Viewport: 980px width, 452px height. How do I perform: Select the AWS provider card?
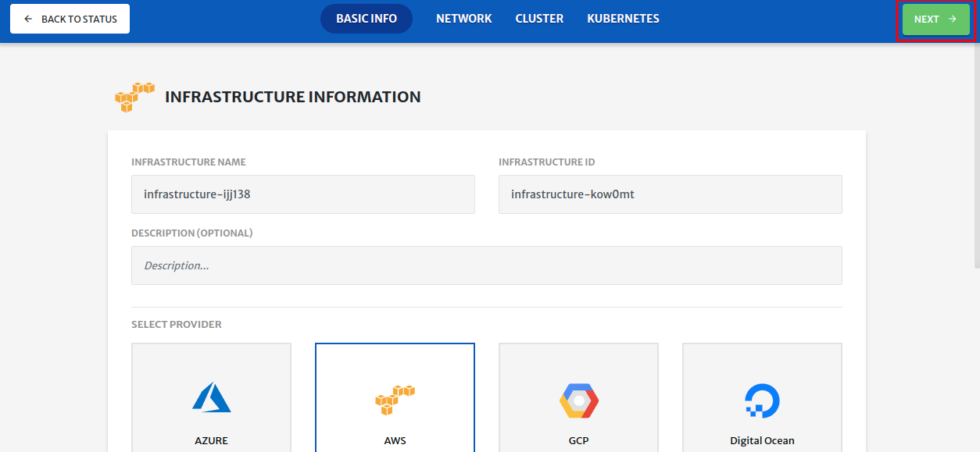point(395,397)
